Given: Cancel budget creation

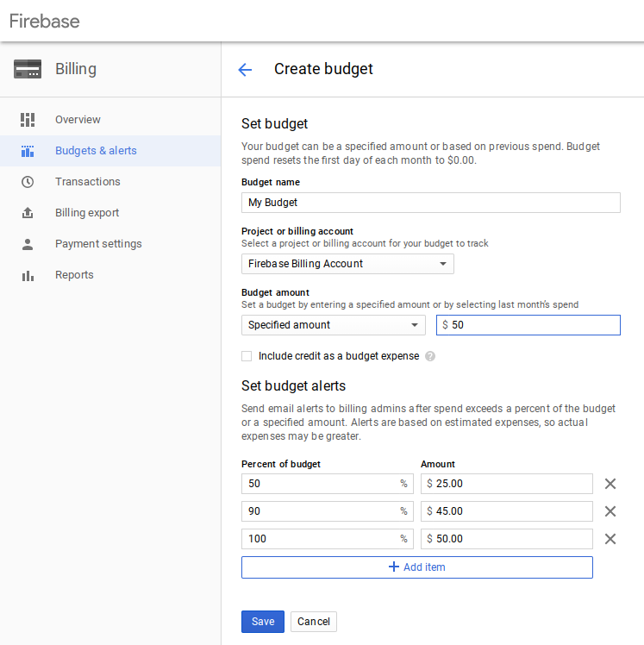Looking at the screenshot, I should tap(314, 622).
